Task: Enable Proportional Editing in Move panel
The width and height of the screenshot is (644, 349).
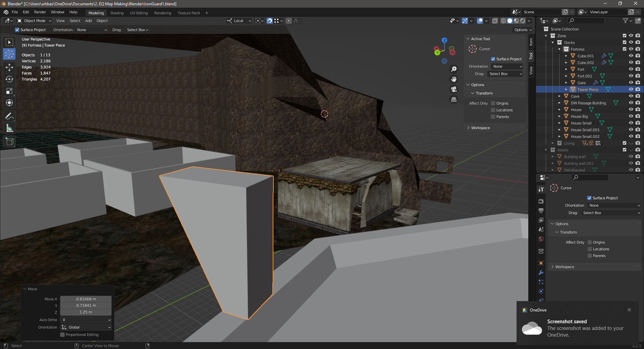Action: tap(62, 334)
